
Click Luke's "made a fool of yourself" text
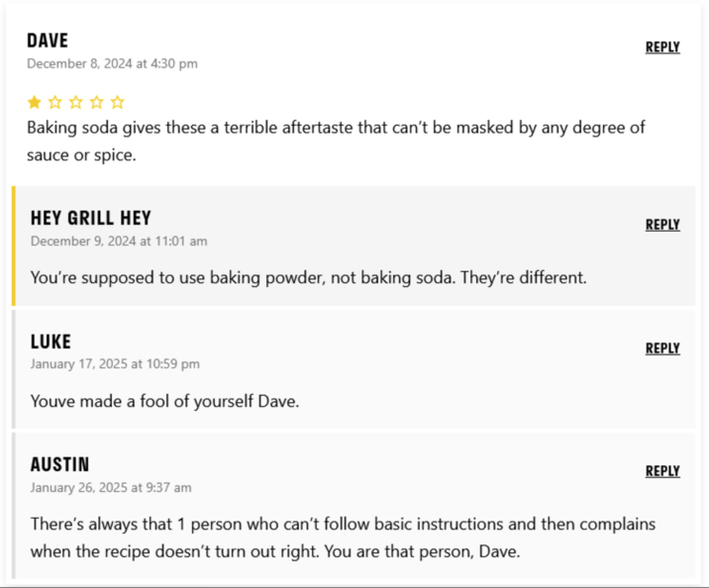pyautogui.click(x=164, y=401)
